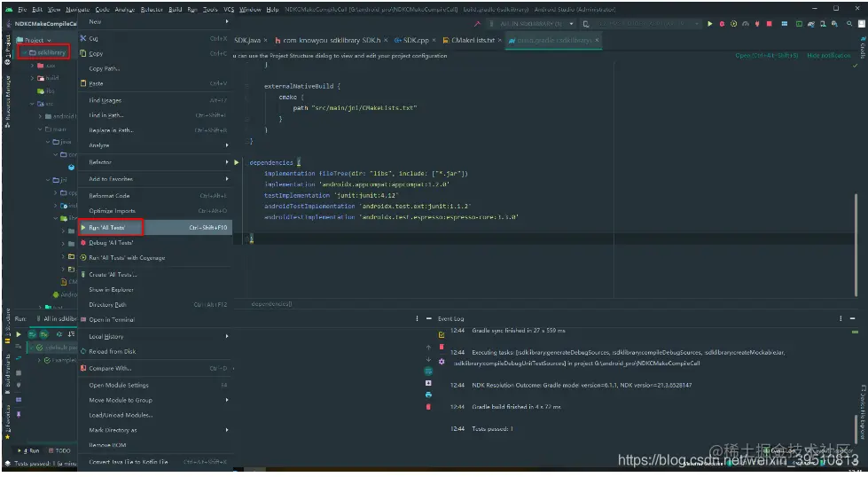Image resolution: width=868 pixels, height=477 pixels.
Task: Click the run gutter arrow beside dependencies
Action: 237,162
